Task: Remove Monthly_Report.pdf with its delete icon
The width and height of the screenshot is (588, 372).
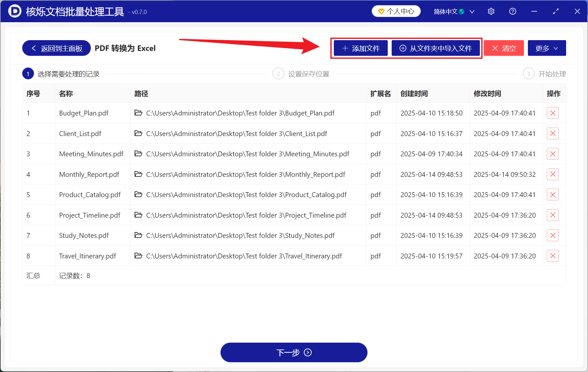Action: tap(553, 174)
